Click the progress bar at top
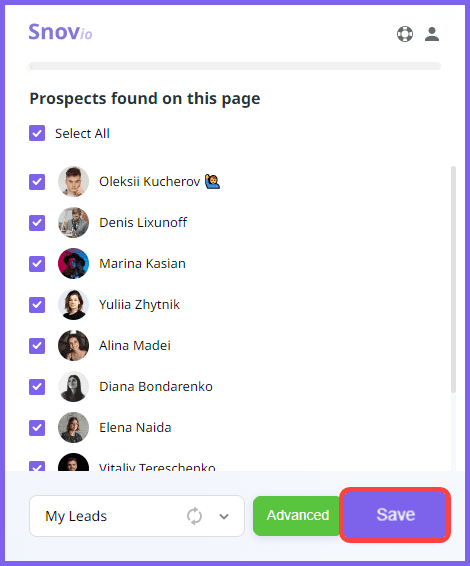The height and width of the screenshot is (566, 470). click(235, 66)
